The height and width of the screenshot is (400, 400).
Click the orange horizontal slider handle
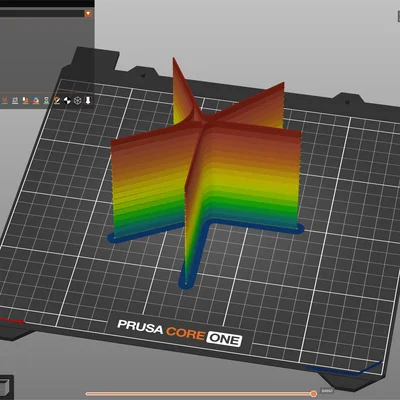point(313,394)
